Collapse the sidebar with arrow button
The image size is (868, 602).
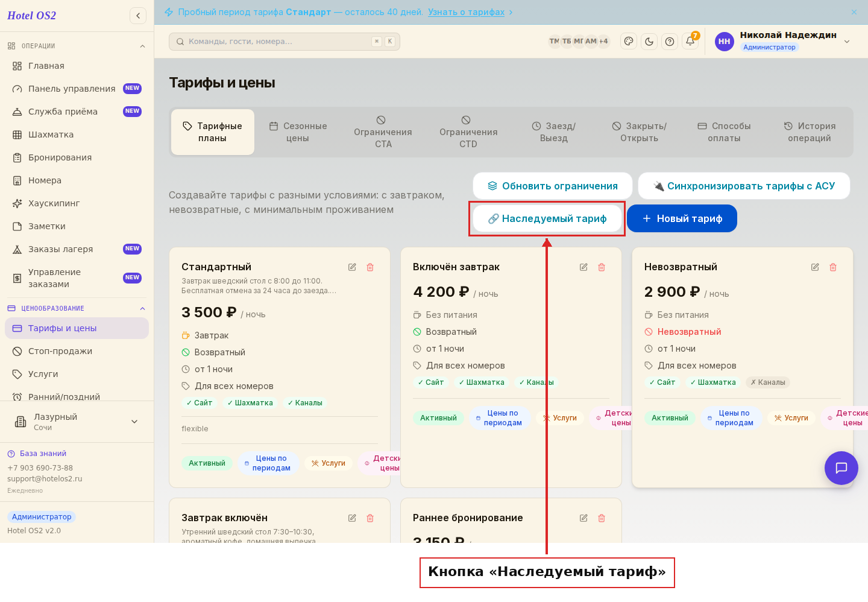(x=138, y=16)
